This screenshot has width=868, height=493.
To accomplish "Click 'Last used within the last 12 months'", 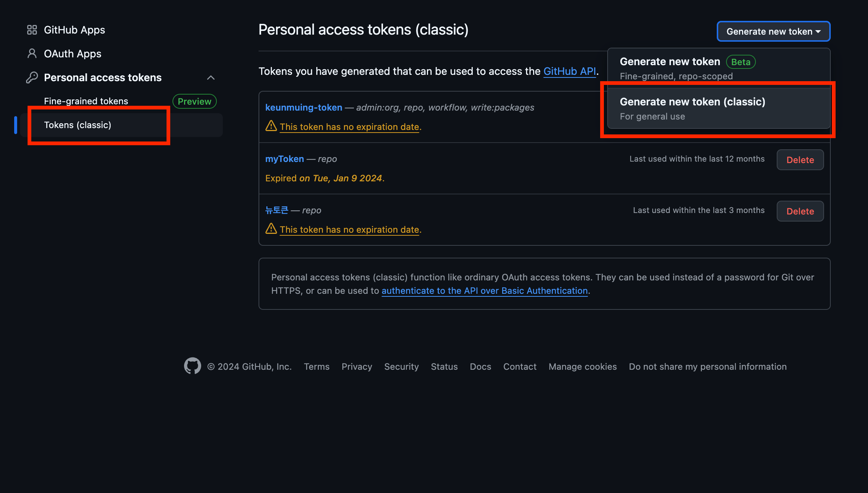I will pos(697,159).
